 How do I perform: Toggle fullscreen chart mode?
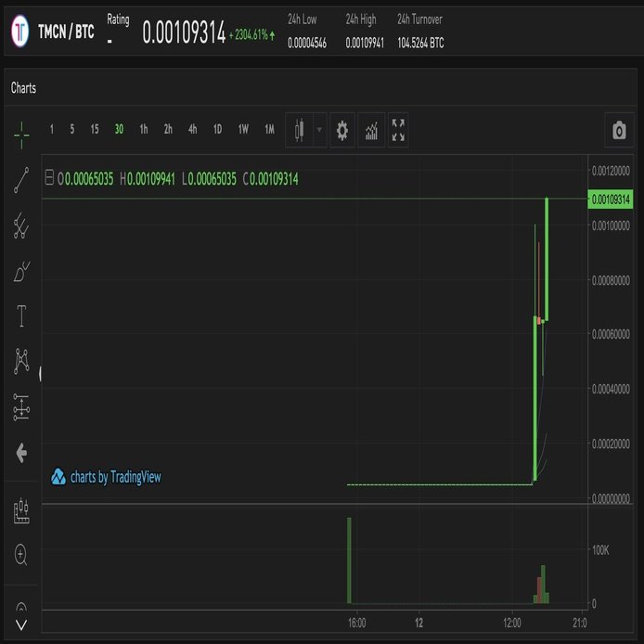coord(398,131)
